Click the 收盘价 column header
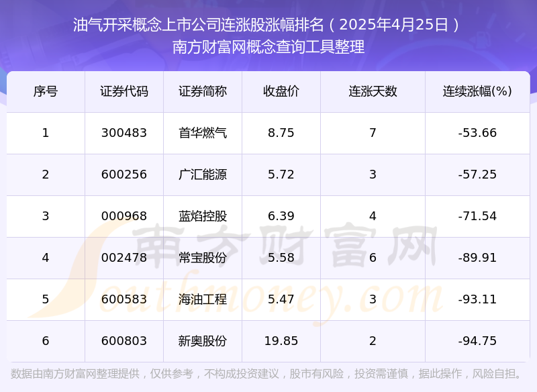 pyautogui.click(x=281, y=91)
